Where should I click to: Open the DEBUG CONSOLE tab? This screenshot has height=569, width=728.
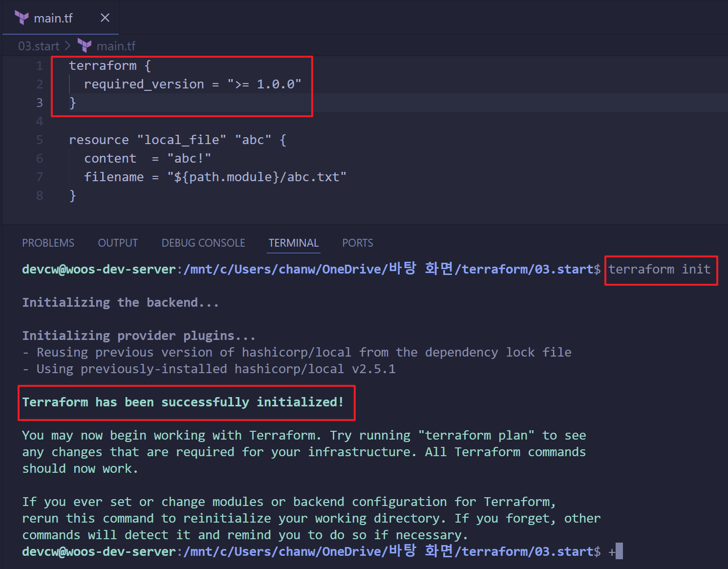pyautogui.click(x=203, y=243)
